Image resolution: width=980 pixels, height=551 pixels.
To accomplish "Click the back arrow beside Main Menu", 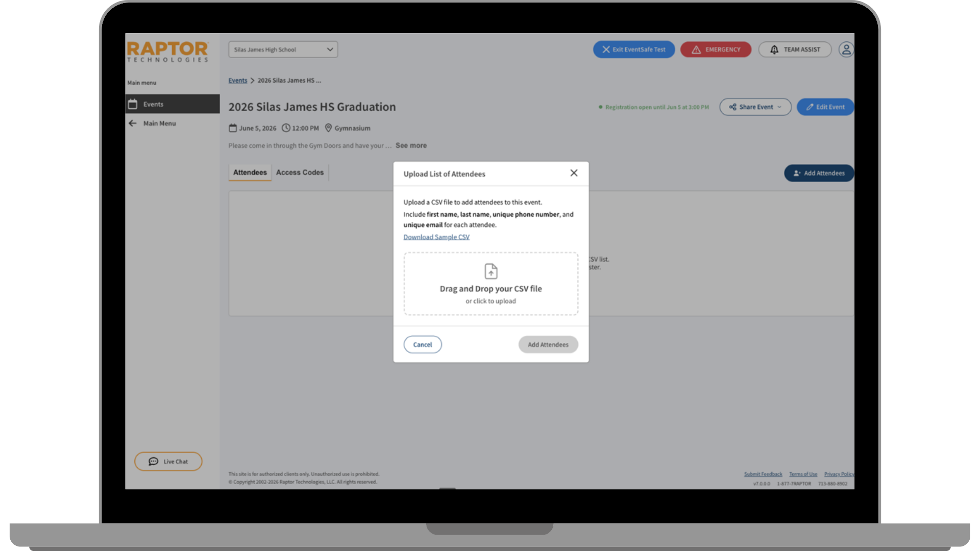I will (133, 123).
